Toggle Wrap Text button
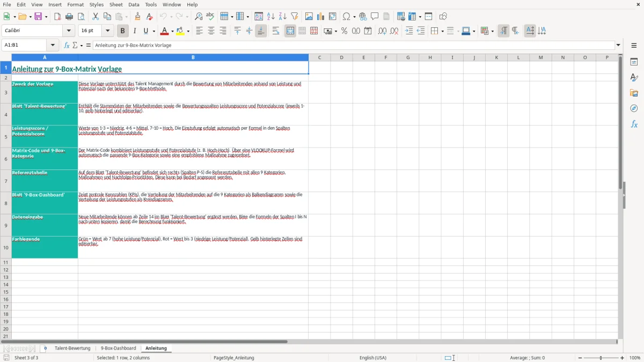 click(276, 31)
